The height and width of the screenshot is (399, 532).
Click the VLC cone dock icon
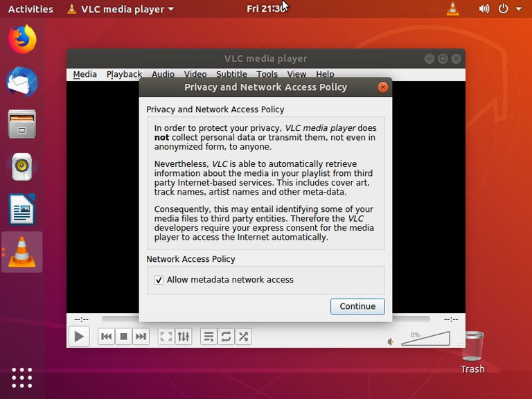tap(22, 252)
